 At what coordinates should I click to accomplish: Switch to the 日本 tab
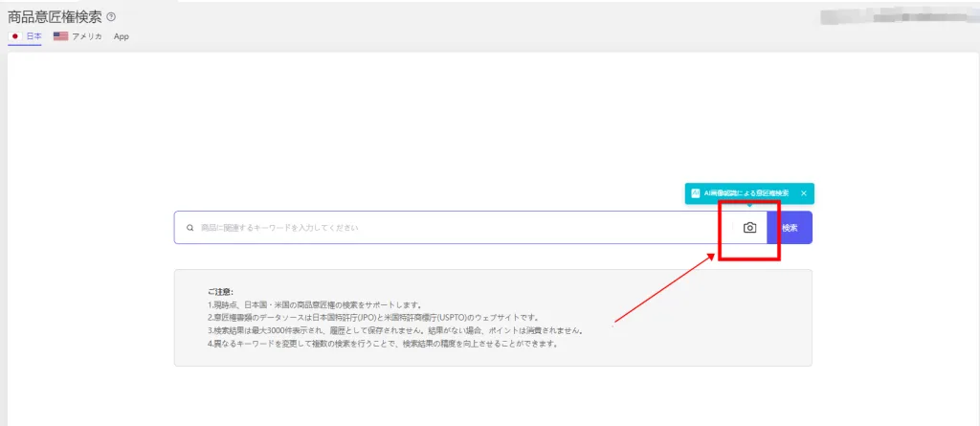click(25, 36)
